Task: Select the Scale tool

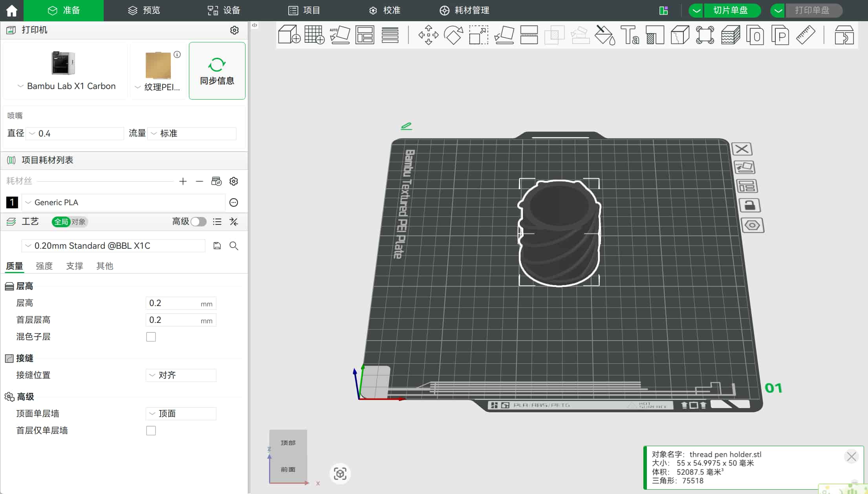Action: [x=479, y=35]
